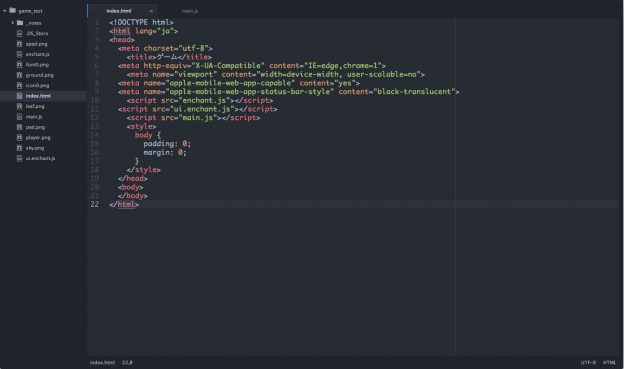This screenshot has height=369, width=624.
Task: Click the font0.png image file icon
Action: point(19,64)
